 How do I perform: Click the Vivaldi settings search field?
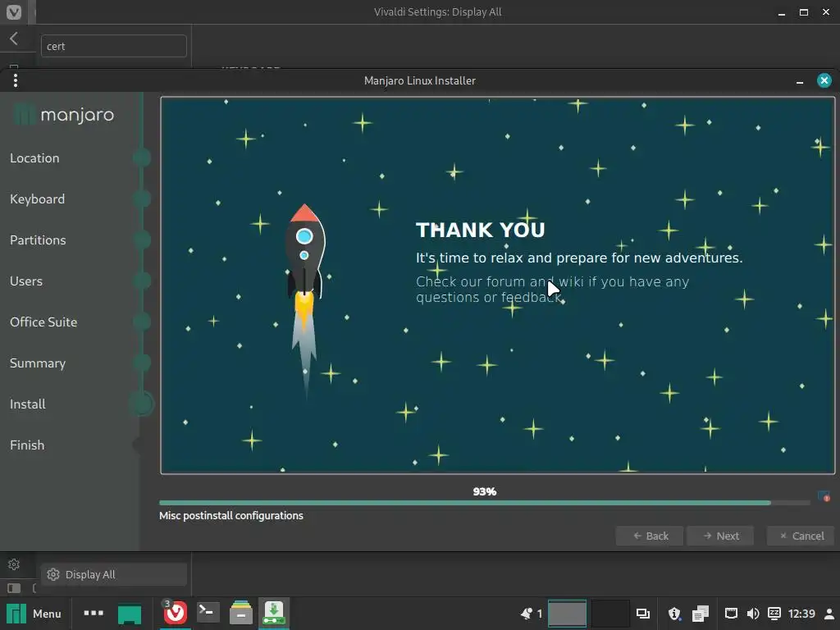click(x=113, y=46)
